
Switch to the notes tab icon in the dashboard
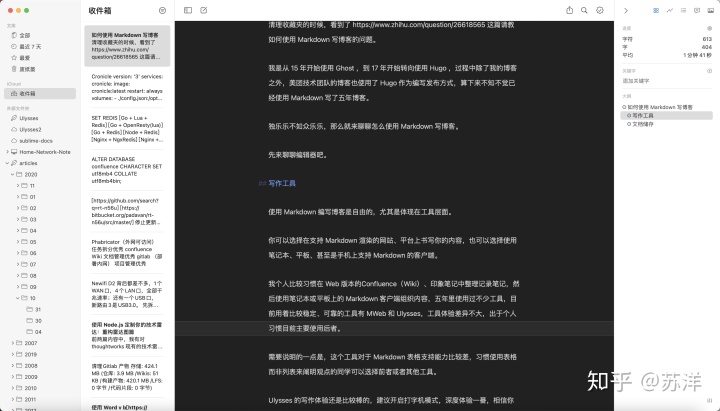point(697,10)
